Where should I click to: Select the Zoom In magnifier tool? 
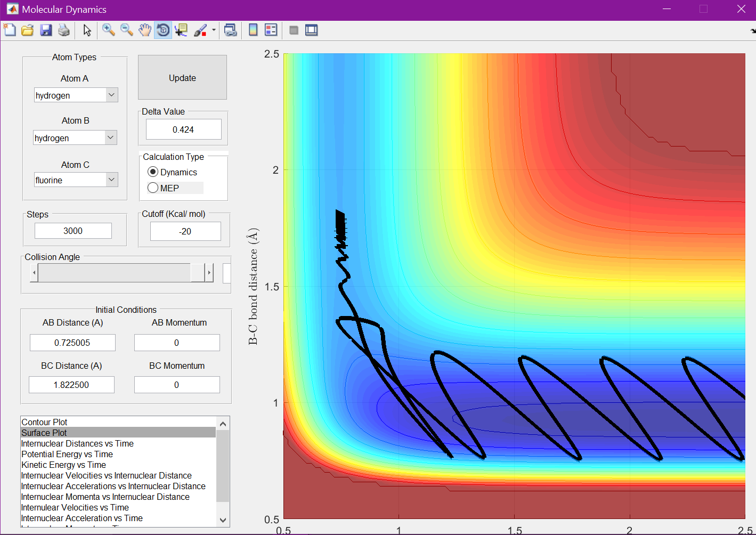tap(109, 30)
